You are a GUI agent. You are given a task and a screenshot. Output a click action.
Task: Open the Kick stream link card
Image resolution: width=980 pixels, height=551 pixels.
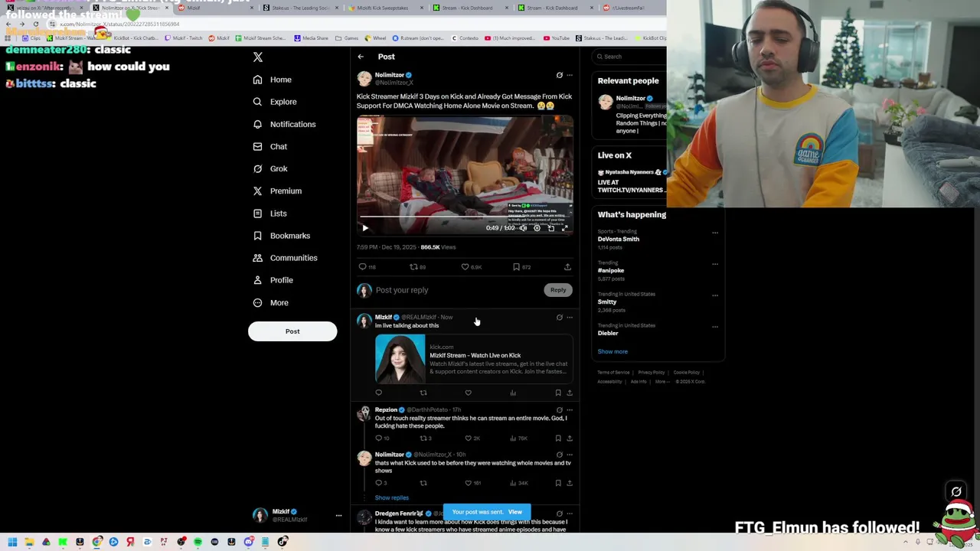(x=473, y=357)
